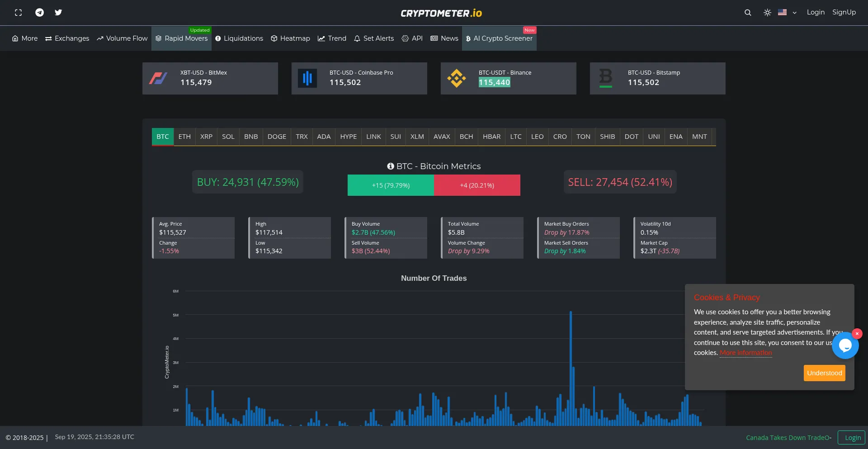Image resolution: width=868 pixels, height=449 pixels.
Task: Open the Trend page
Action: click(x=332, y=38)
